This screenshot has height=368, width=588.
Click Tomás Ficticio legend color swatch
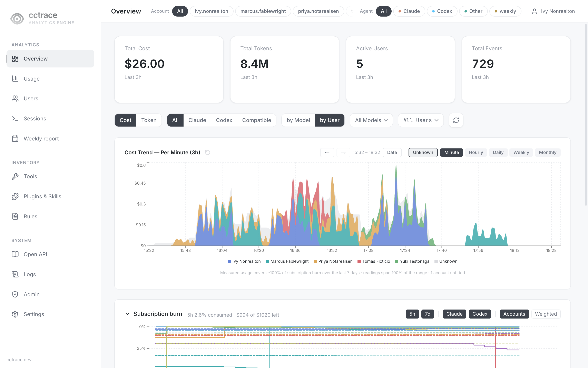pos(359,261)
